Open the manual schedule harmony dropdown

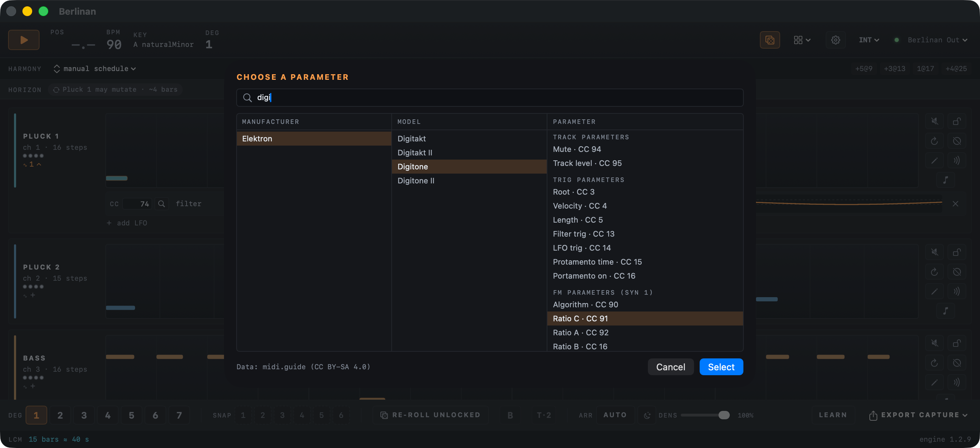[95, 69]
